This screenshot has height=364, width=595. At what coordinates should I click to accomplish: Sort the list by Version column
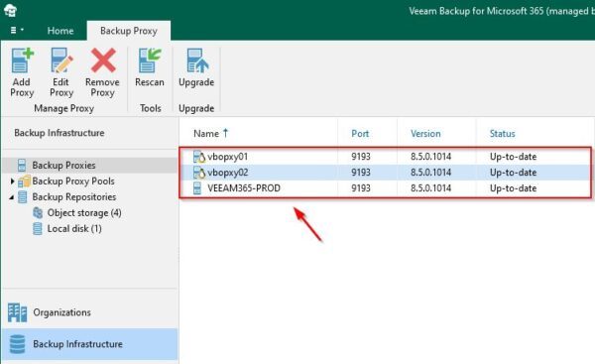pos(425,134)
